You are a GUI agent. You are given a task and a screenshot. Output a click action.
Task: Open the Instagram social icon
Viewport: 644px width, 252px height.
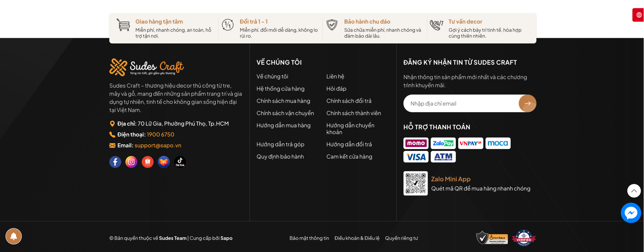tap(131, 162)
